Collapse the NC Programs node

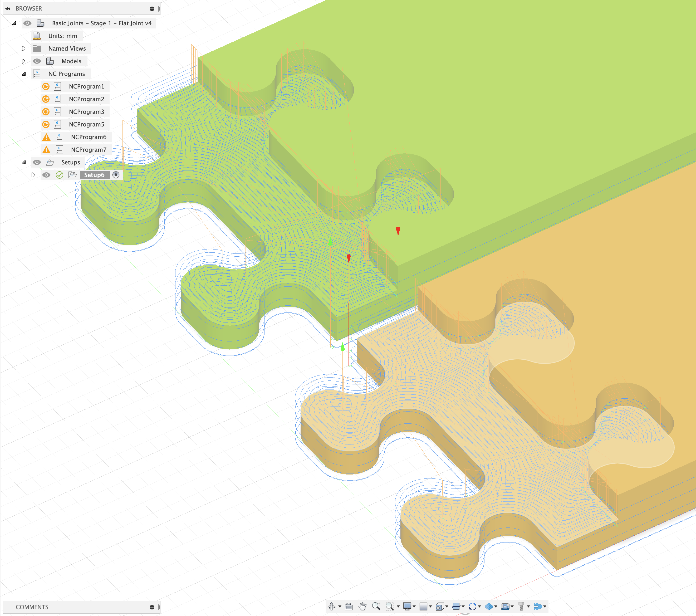click(x=24, y=74)
